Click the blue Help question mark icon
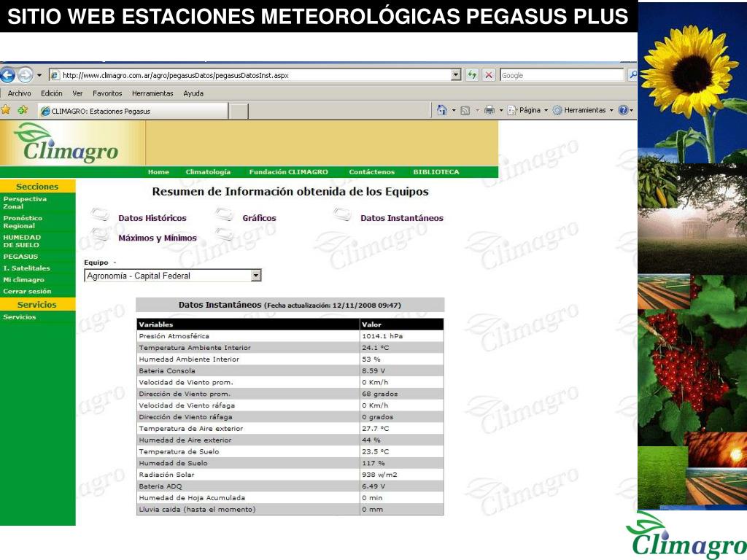This screenshot has height=560, width=747. point(623,110)
